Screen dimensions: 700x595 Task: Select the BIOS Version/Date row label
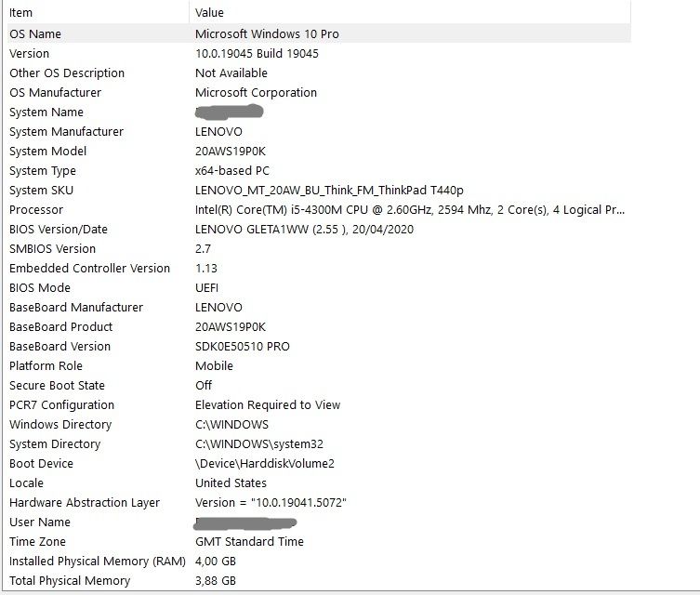(59, 230)
